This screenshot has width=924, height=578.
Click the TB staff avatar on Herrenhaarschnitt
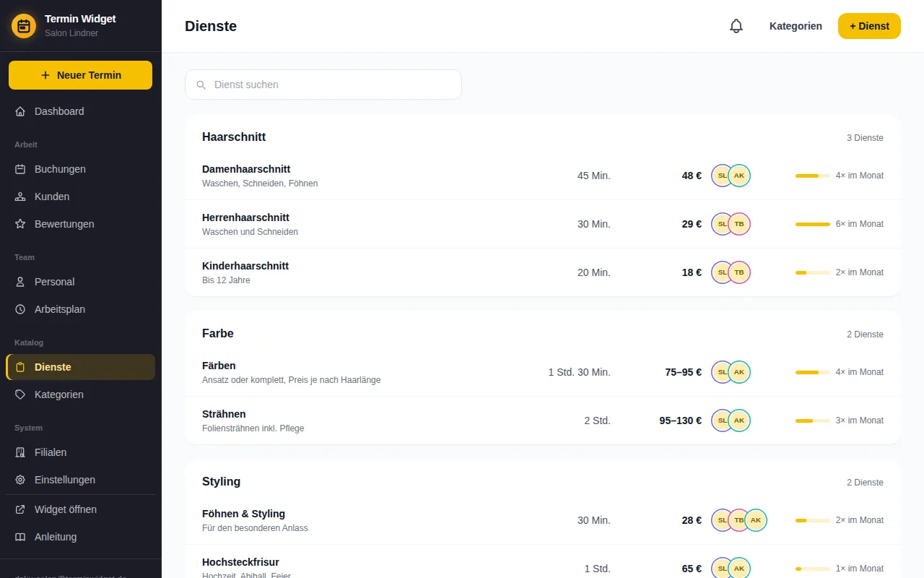click(x=739, y=224)
